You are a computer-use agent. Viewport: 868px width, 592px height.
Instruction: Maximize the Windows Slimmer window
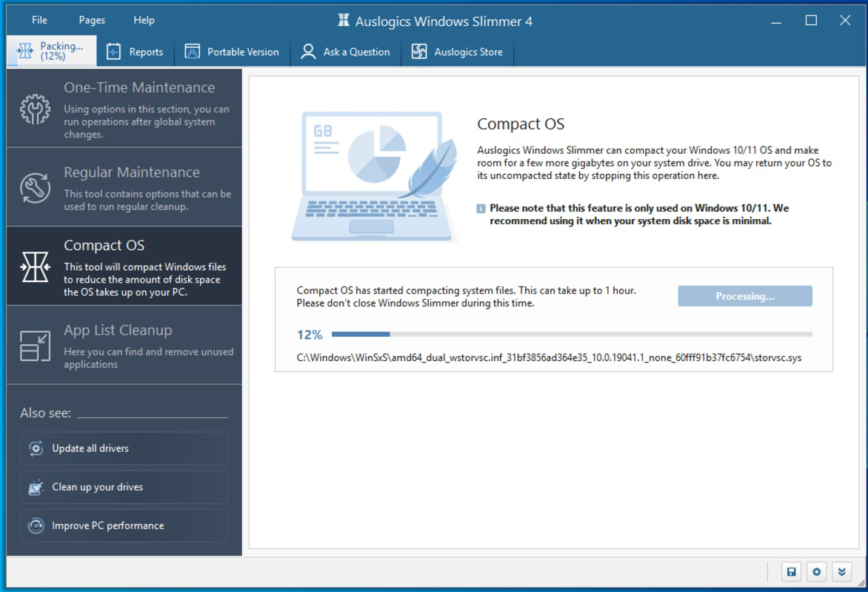point(811,21)
